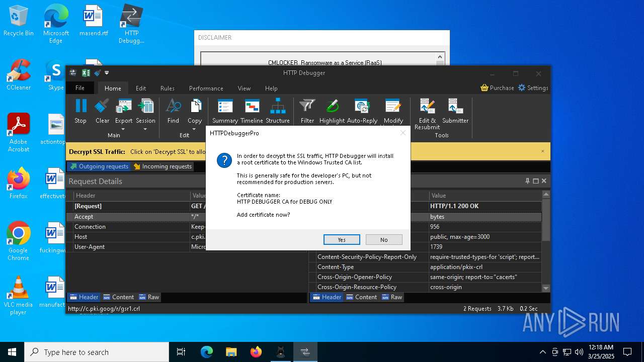Select response pane Header tab
Screen dimensions: 644x362
pos(327,297)
